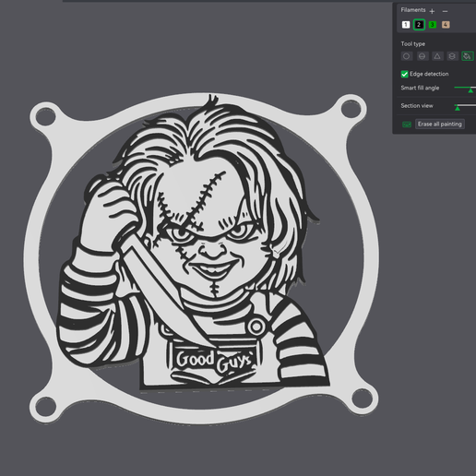Paint the round overall button on model
Screen dimensions: 476x476
(256, 326)
